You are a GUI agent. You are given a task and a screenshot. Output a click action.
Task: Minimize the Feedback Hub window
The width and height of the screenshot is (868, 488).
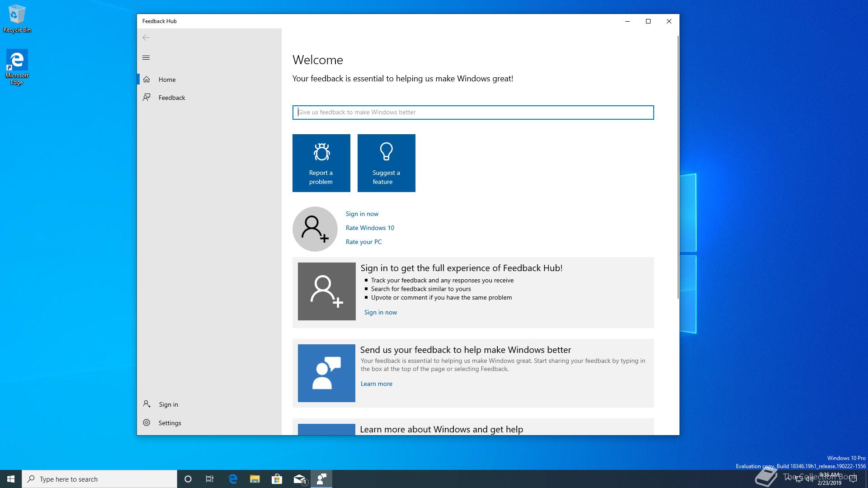tap(627, 21)
